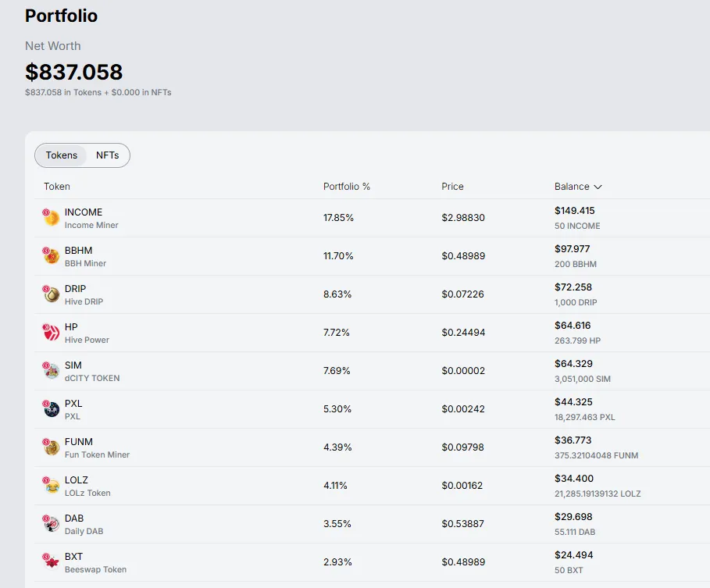710x588 pixels.
Task: Click the 7.72% portfolio share value
Action: tap(337, 333)
